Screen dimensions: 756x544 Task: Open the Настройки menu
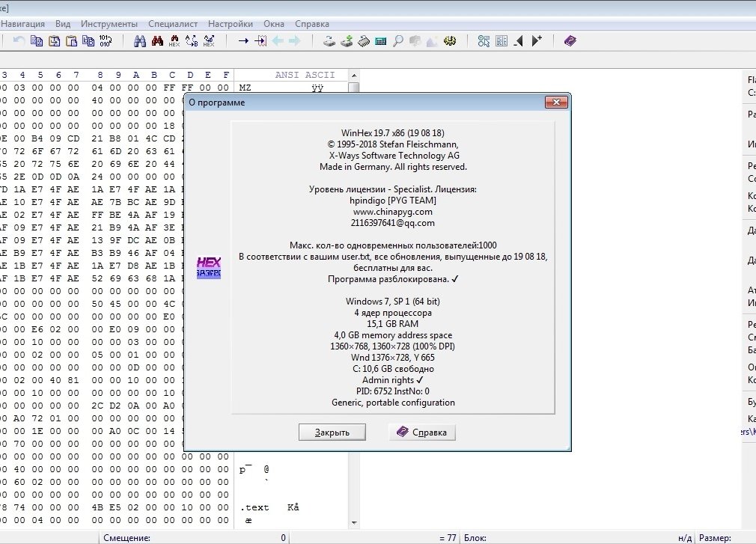point(231,24)
